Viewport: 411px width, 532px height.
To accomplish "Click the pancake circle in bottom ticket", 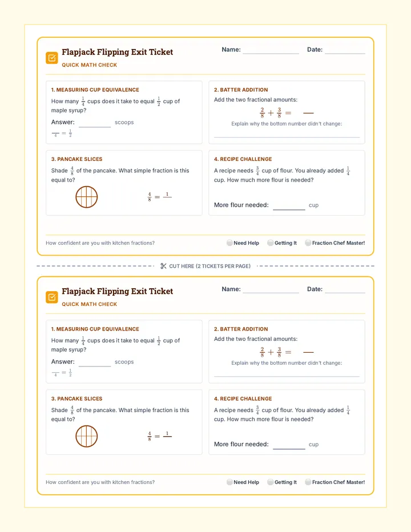I will [x=87, y=436].
